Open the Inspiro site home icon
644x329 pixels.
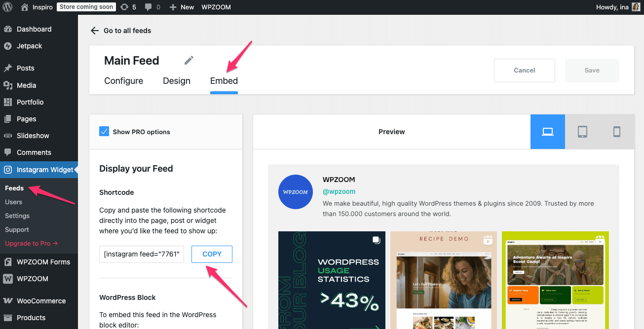(25, 7)
